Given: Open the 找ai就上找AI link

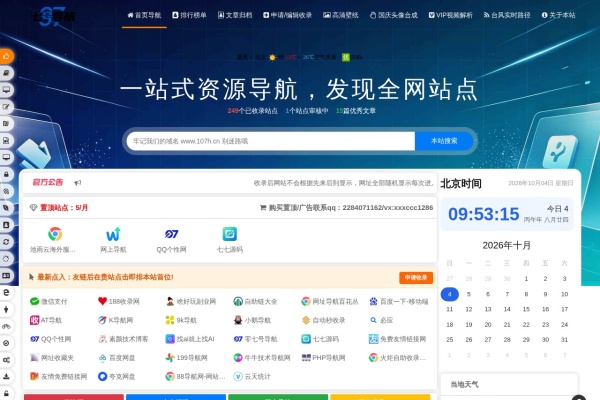Looking at the screenshot, I should click(190, 339).
